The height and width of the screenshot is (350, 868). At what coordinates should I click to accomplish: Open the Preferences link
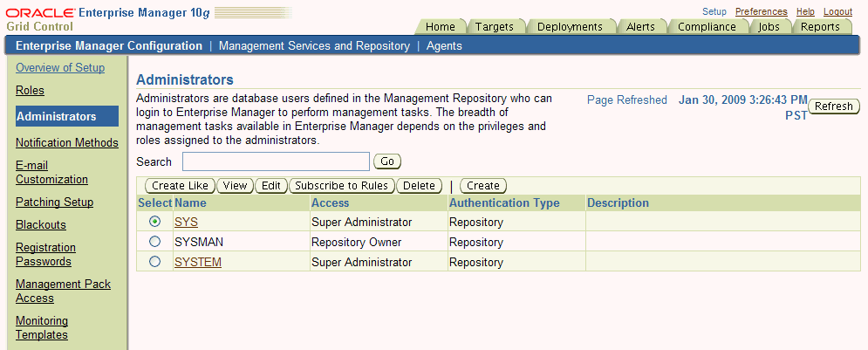762,11
